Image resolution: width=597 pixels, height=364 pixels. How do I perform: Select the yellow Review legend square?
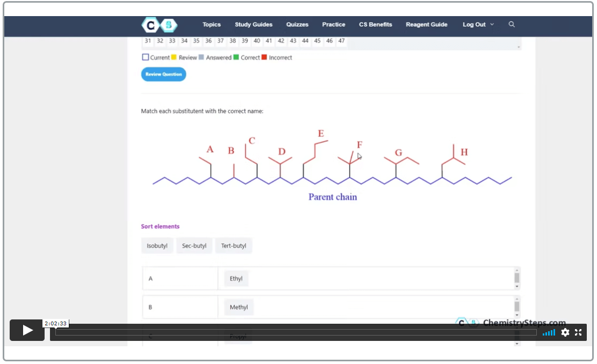[174, 57]
